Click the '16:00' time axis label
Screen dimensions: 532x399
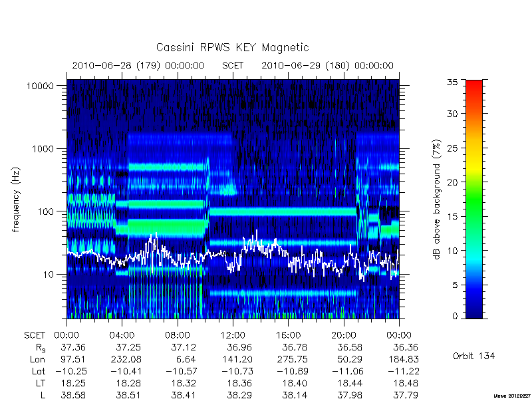coord(289,336)
